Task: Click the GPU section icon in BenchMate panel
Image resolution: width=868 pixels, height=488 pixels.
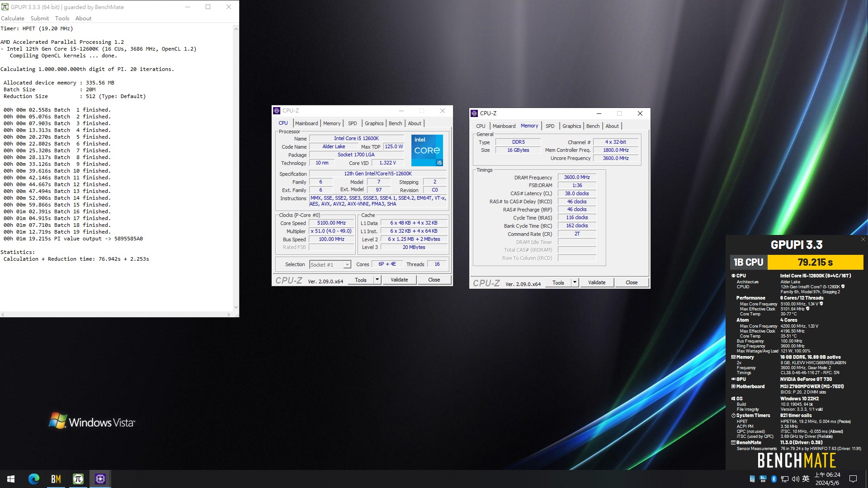Action: click(733, 379)
